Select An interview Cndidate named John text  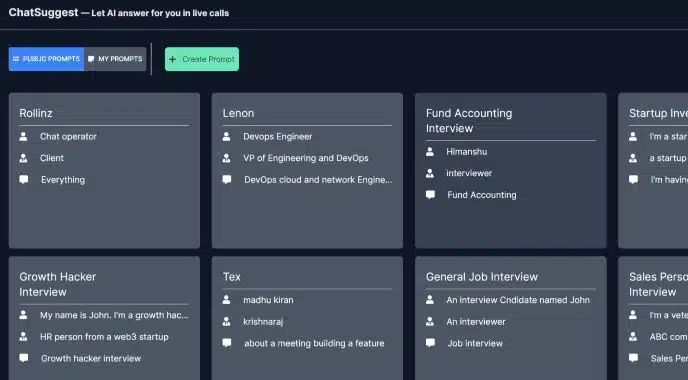tap(518, 300)
